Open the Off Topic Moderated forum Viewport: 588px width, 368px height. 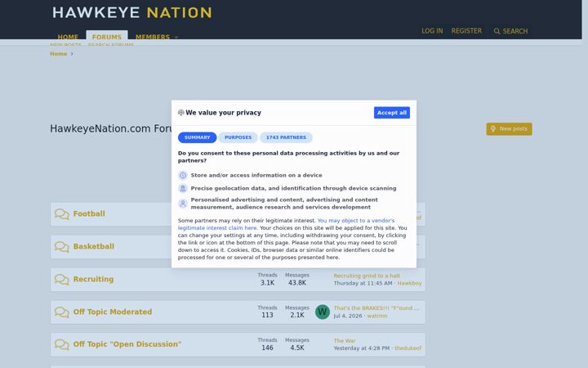click(x=113, y=312)
